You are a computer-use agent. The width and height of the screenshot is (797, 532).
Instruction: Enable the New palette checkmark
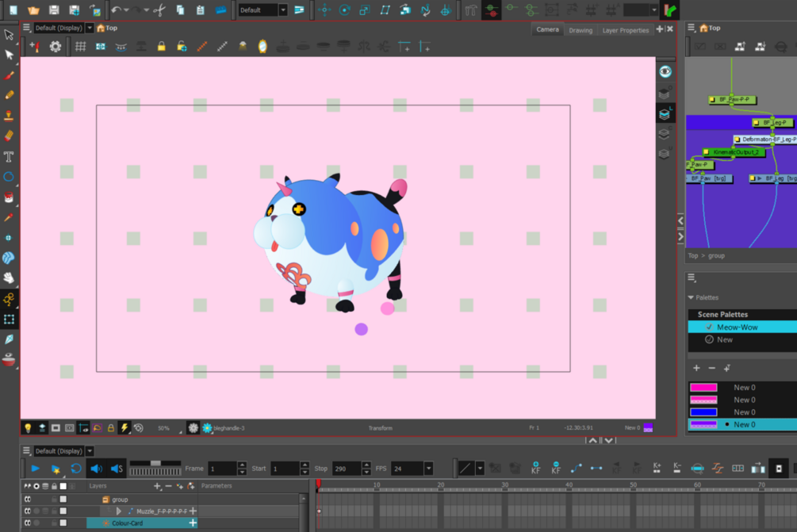pyautogui.click(x=709, y=339)
